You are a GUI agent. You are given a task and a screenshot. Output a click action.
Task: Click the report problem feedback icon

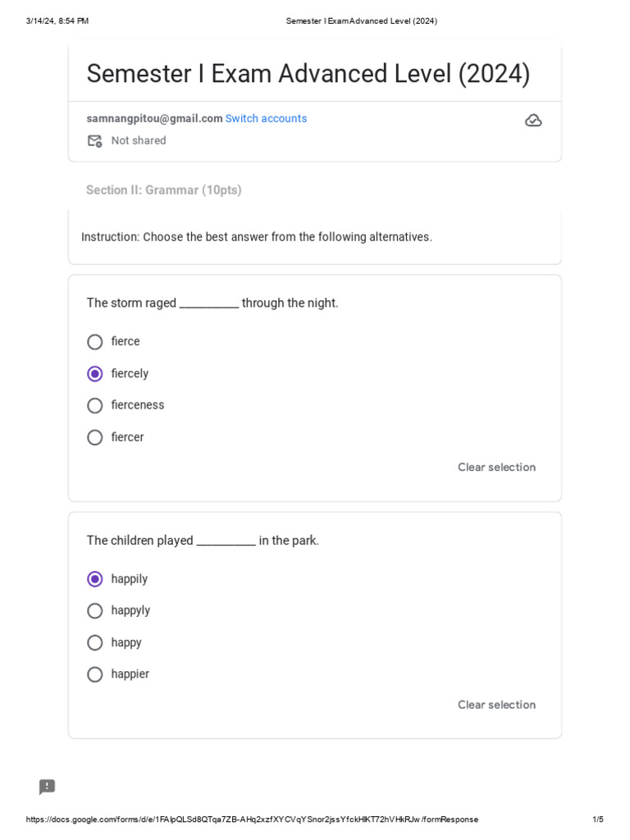(48, 787)
